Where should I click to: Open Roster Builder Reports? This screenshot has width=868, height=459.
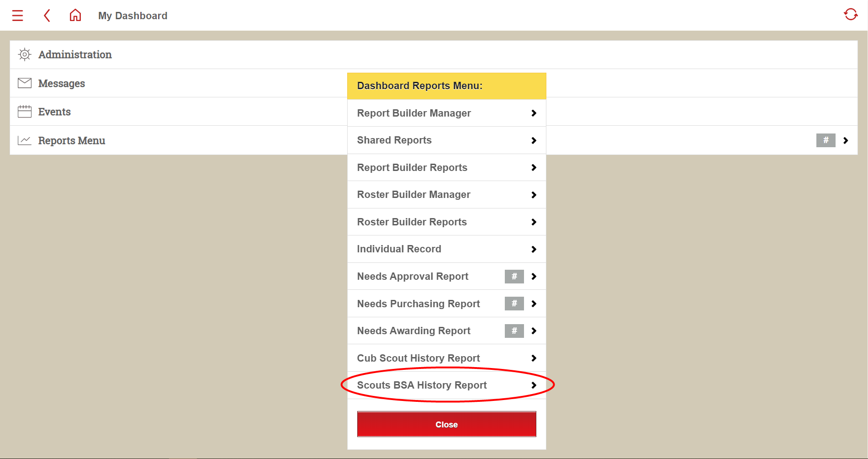447,222
